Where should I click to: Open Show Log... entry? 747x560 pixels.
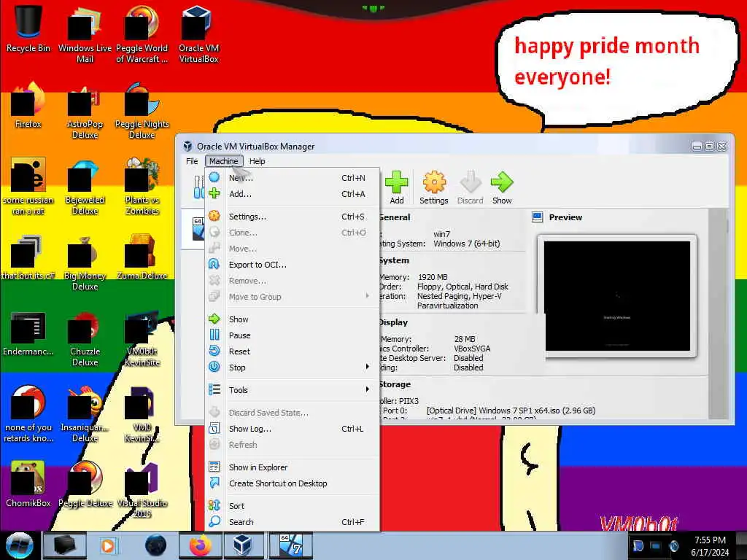pos(293,429)
